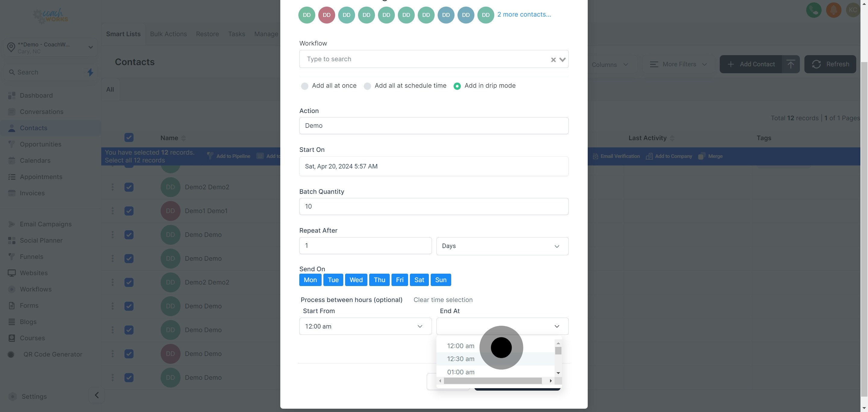Open Workflows in the sidebar

[36, 289]
